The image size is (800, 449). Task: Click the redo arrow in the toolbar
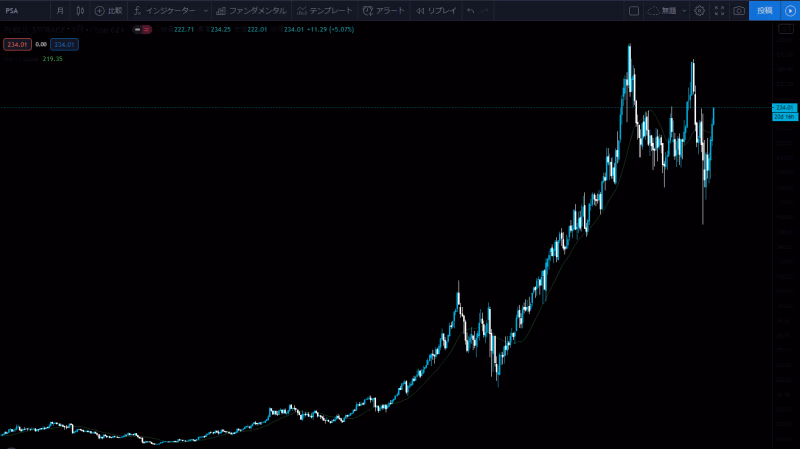click(x=486, y=10)
